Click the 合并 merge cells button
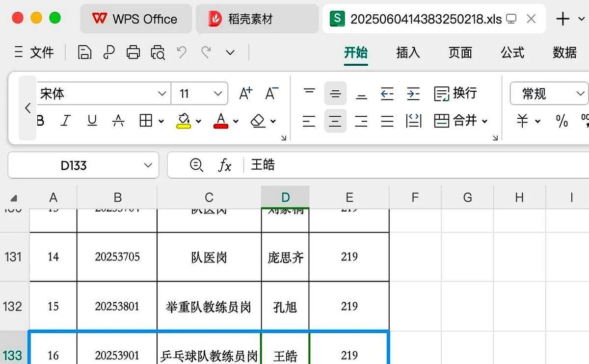Viewport: 589px width, 364px height. tap(461, 121)
